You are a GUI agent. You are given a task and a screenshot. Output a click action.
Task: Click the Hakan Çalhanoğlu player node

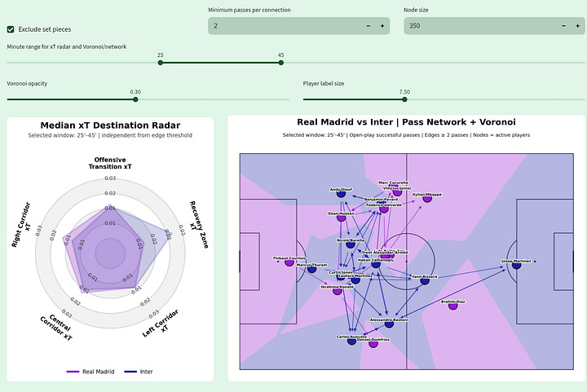pyautogui.click(x=376, y=264)
